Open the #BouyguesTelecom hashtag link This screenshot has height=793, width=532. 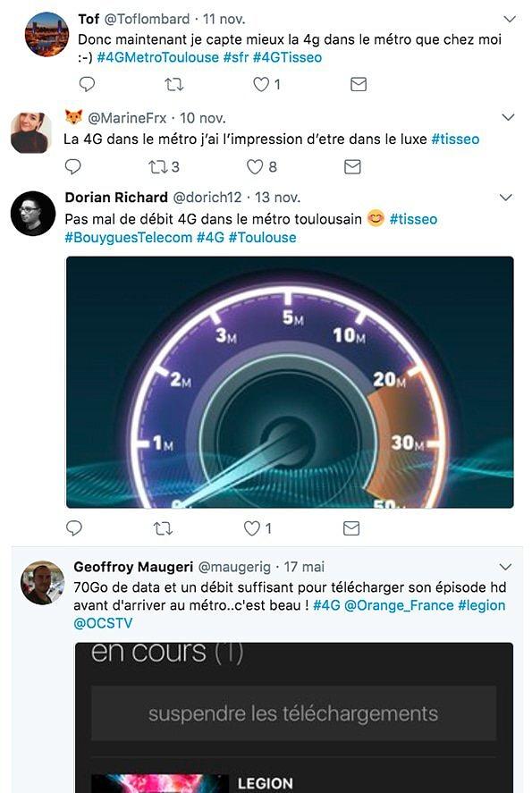pyautogui.click(x=129, y=237)
